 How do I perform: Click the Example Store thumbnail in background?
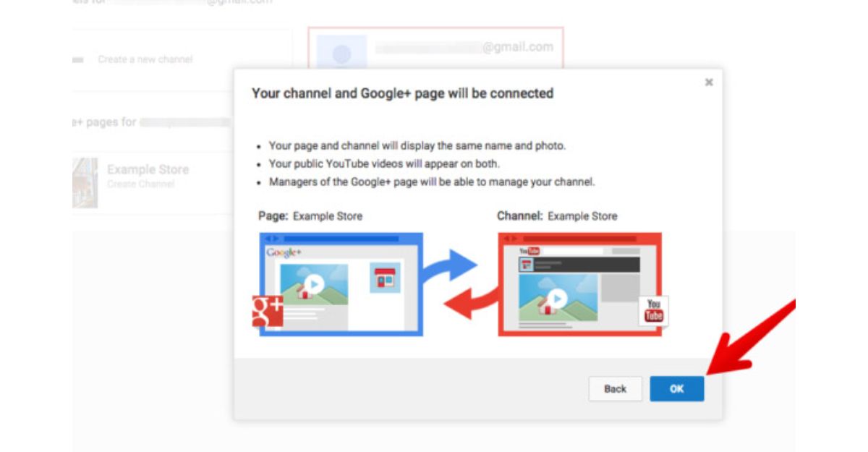pos(85,183)
